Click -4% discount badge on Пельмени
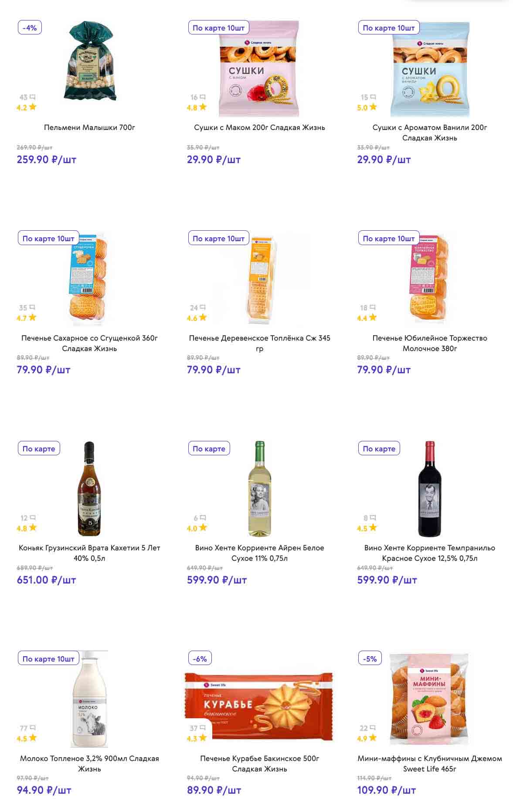The width and height of the screenshot is (513, 812). point(30,27)
